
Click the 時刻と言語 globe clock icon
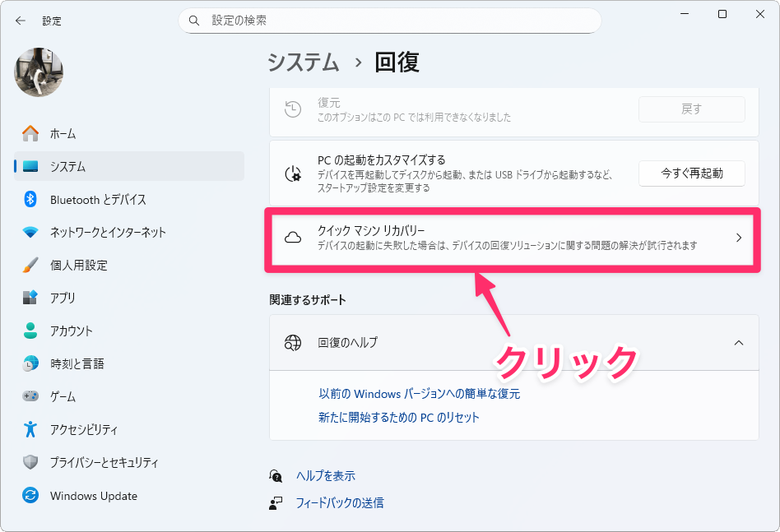point(30,363)
